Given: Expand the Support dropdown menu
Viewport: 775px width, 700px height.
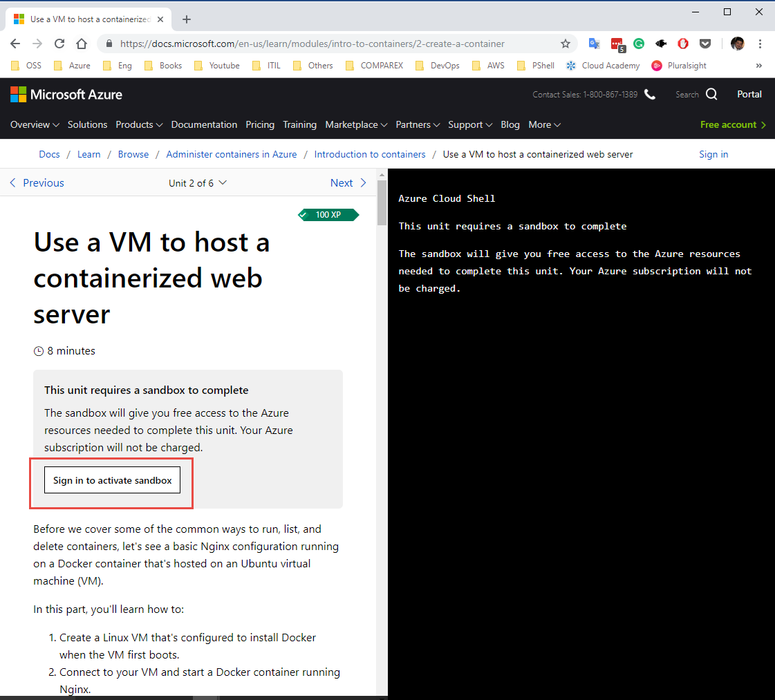Looking at the screenshot, I should [470, 124].
